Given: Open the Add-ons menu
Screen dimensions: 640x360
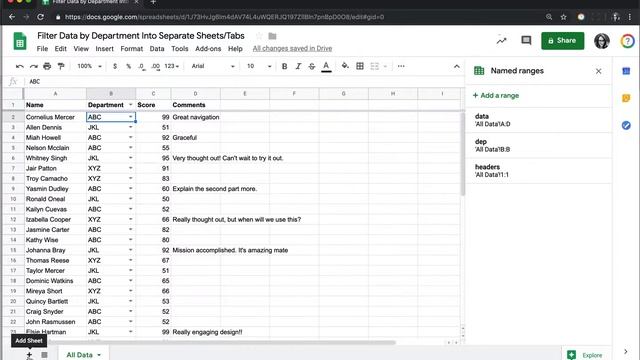Looking at the screenshot, I should pyautogui.click(x=208, y=49).
